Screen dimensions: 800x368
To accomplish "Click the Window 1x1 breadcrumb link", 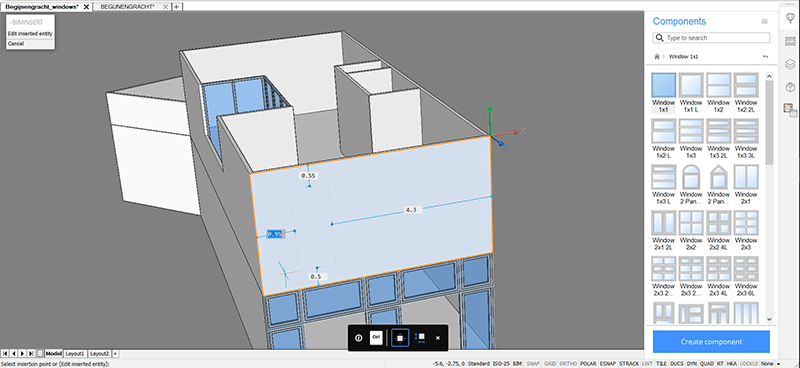I will [x=683, y=57].
